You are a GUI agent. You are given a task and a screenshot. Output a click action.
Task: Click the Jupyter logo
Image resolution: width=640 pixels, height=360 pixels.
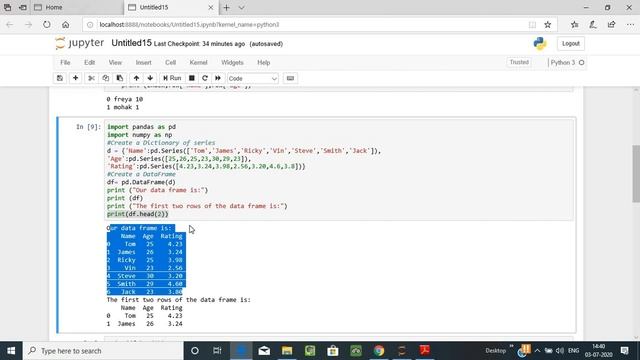[x=80, y=43]
